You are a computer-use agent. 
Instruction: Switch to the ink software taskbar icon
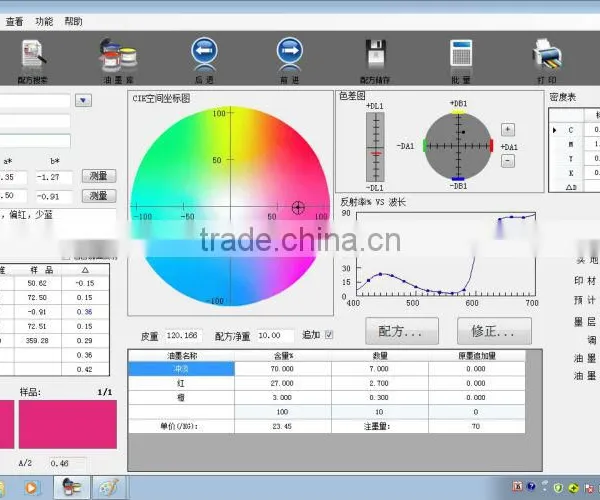coord(72,487)
